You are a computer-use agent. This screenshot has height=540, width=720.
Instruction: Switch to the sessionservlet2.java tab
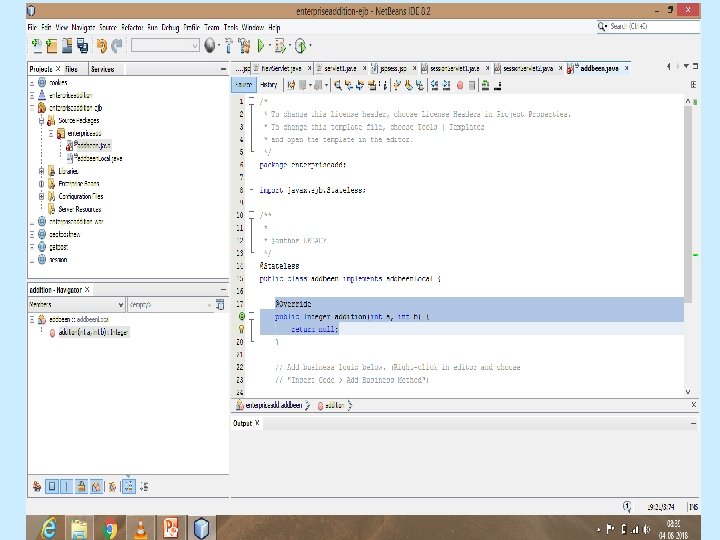point(528,68)
